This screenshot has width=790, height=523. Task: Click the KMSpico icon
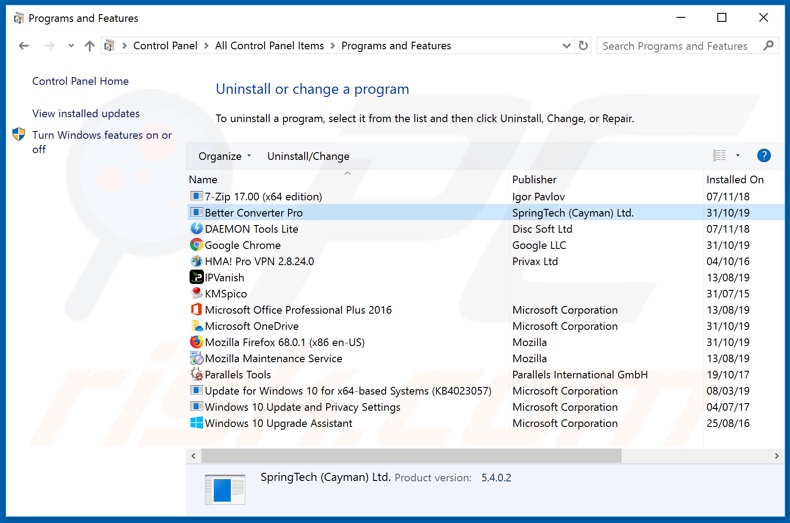196,293
